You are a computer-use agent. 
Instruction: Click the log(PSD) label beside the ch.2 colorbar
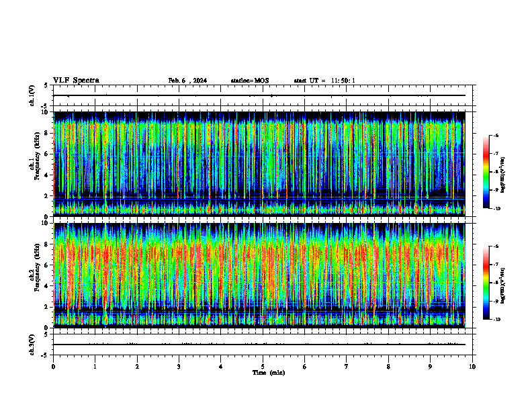pyautogui.click(x=503, y=285)
